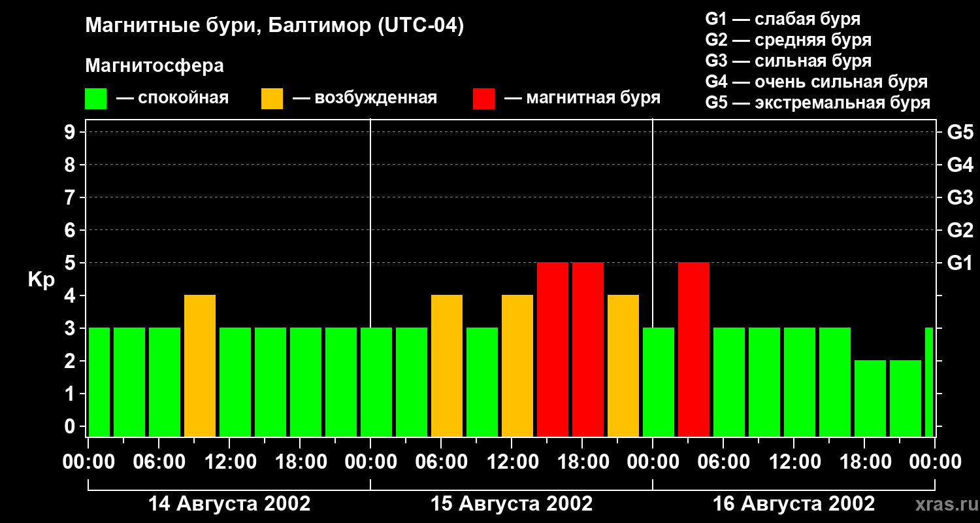
Task: Click the G1 label on right axis
Action: [960, 263]
